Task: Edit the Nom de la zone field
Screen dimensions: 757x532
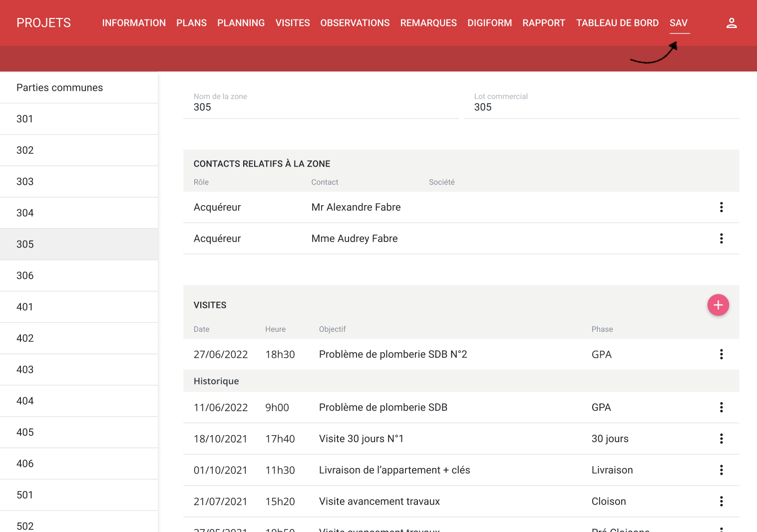Action: coord(321,107)
